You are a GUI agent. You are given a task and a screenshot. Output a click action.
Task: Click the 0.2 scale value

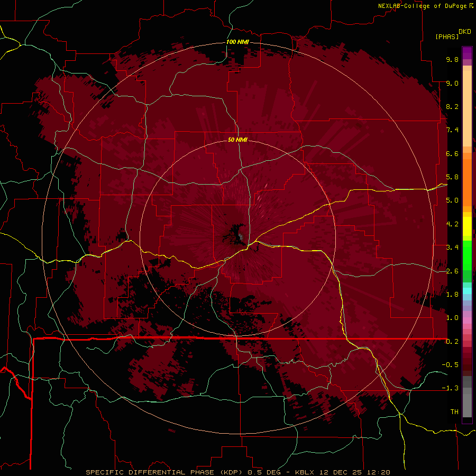click(452, 342)
